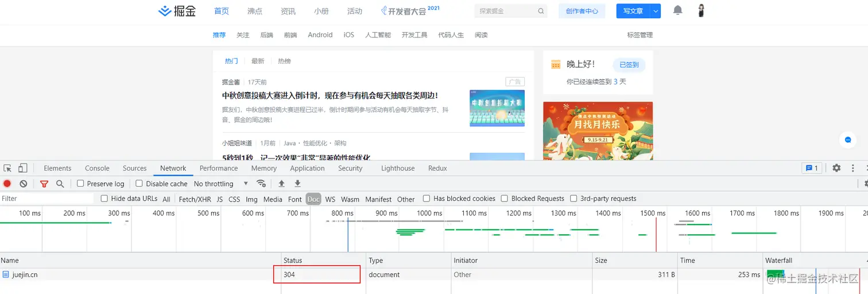Check Blocked Requests

tap(505, 199)
